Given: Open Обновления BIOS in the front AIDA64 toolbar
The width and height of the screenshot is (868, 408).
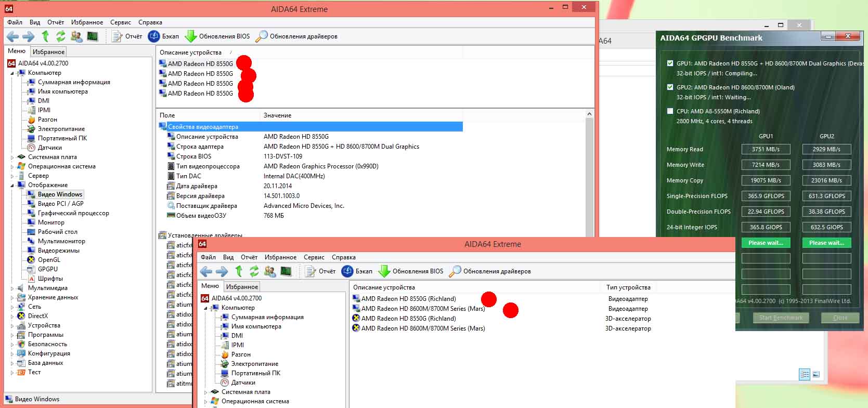Looking at the screenshot, I should pyautogui.click(x=411, y=271).
